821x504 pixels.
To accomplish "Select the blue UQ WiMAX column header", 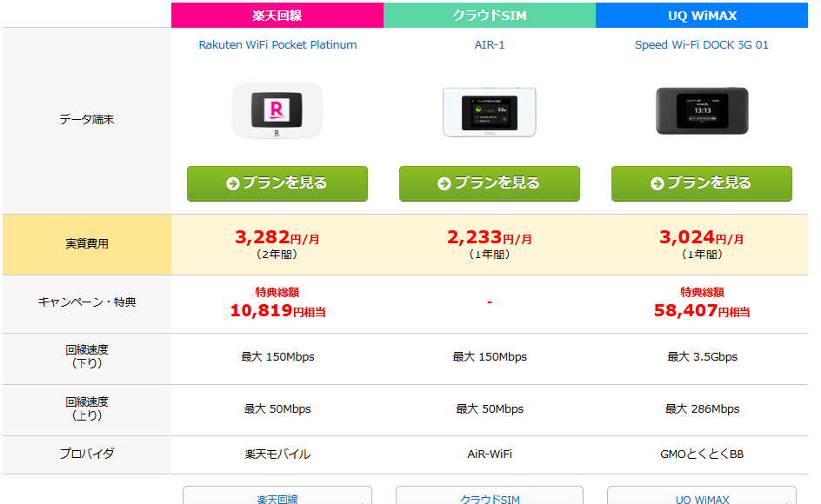I will pyautogui.click(x=702, y=16).
